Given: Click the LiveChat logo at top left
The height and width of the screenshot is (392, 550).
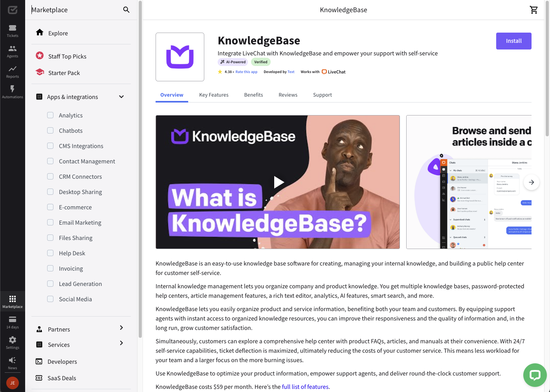Looking at the screenshot, I should coord(13,10).
